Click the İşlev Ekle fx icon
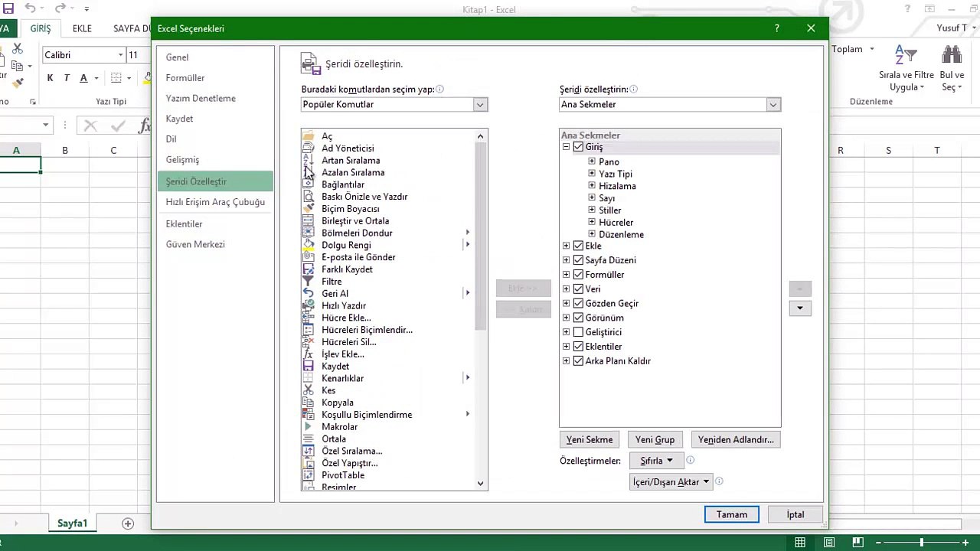Viewport: 980px width, 551px height. pyautogui.click(x=309, y=354)
